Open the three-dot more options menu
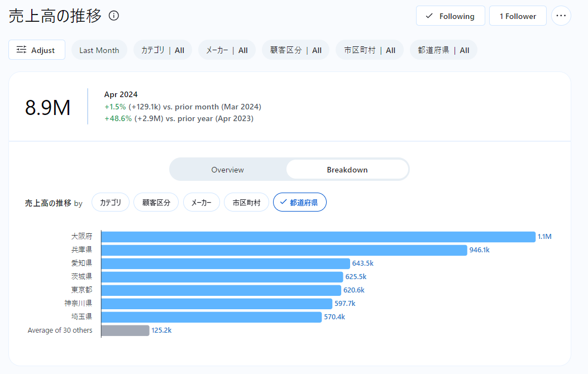This screenshot has height=374, width=588. (x=561, y=16)
